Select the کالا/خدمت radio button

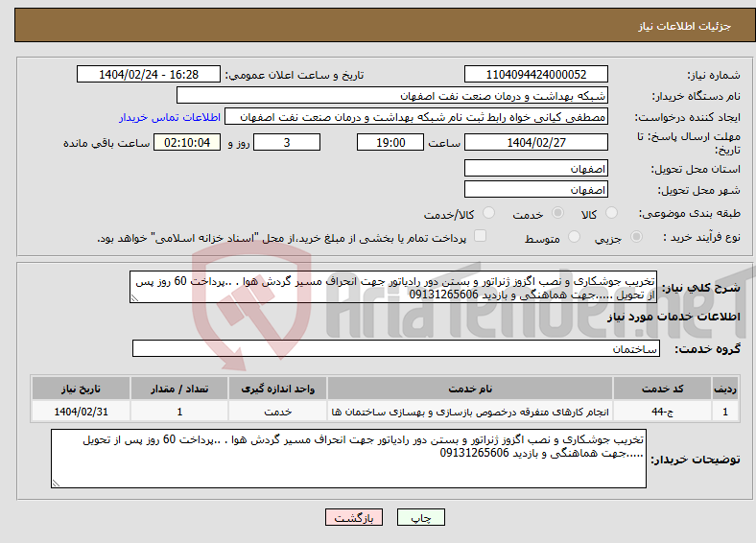489,213
